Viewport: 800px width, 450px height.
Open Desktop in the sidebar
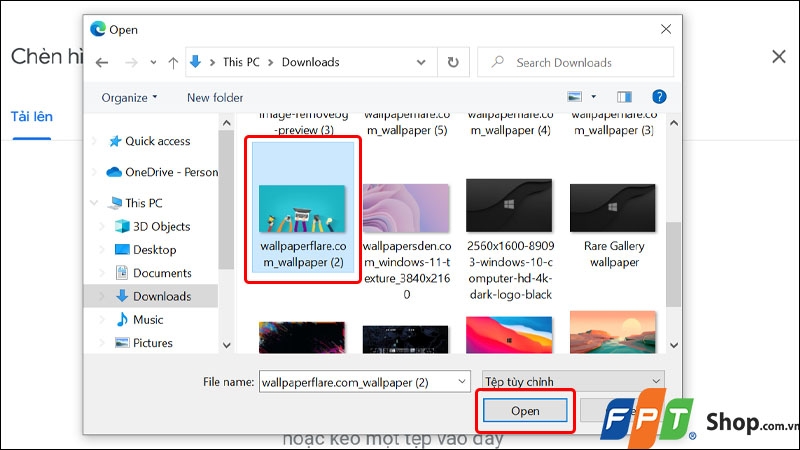point(155,250)
